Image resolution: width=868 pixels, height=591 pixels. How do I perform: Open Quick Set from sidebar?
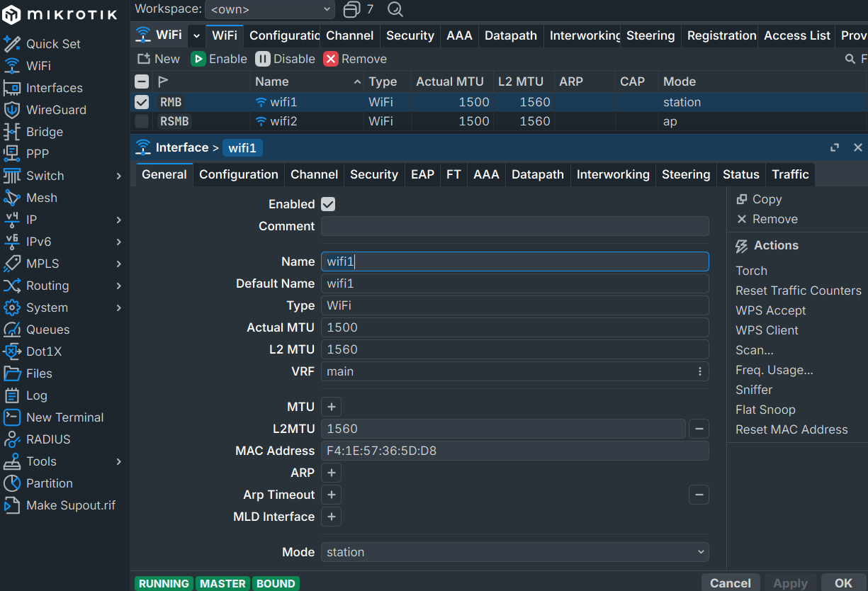click(x=43, y=44)
